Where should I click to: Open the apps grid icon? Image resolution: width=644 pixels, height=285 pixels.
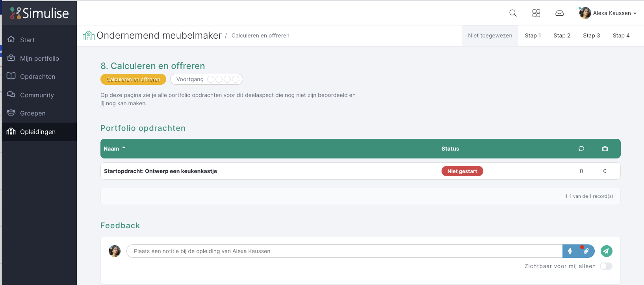click(536, 13)
